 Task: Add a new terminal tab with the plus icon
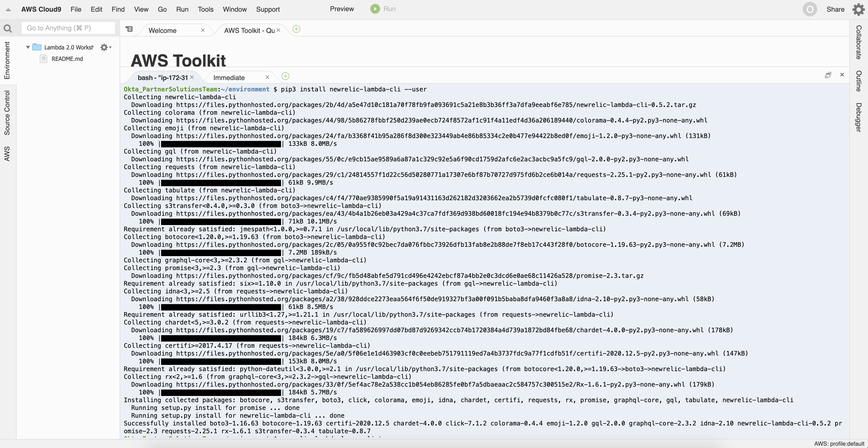point(285,76)
